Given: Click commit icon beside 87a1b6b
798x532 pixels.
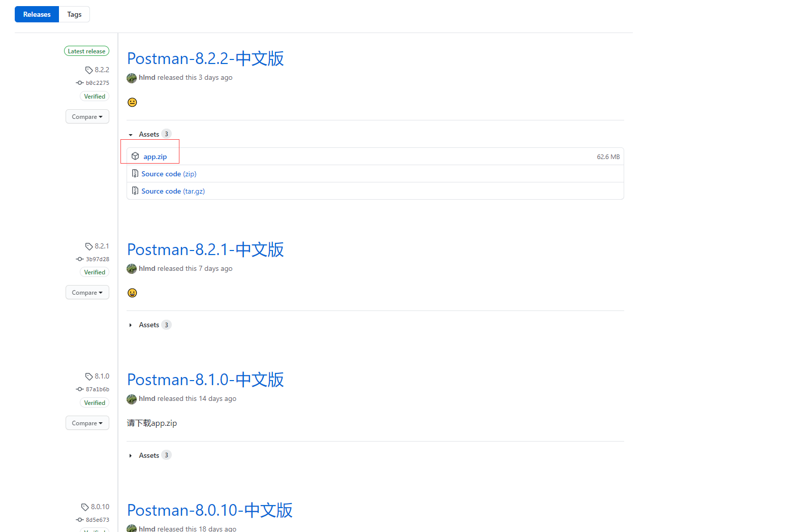Looking at the screenshot, I should pyautogui.click(x=80, y=389).
